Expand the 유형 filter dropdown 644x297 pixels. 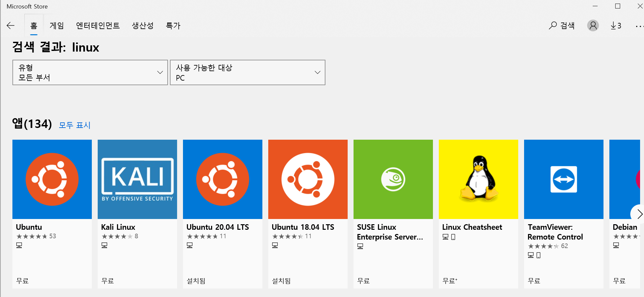tap(90, 72)
